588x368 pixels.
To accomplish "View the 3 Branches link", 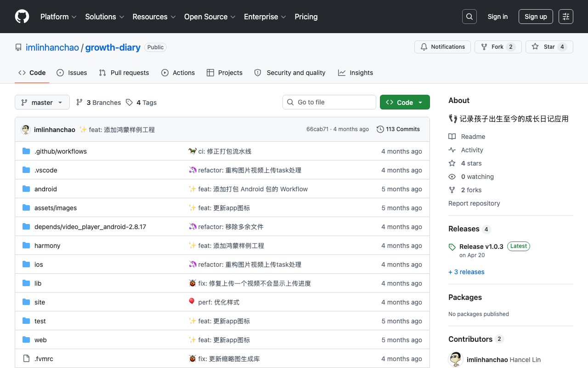I will pos(99,103).
